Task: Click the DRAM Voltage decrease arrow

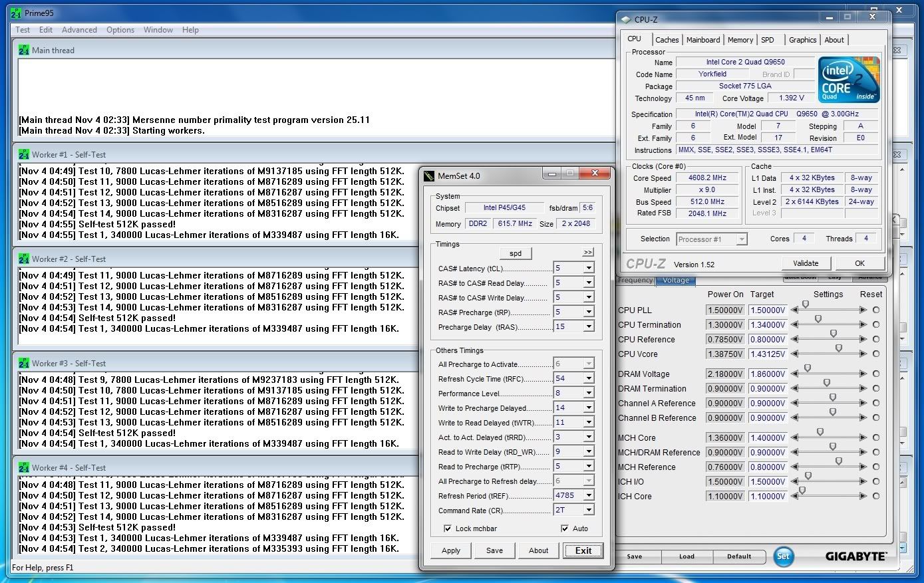Action: [x=795, y=374]
